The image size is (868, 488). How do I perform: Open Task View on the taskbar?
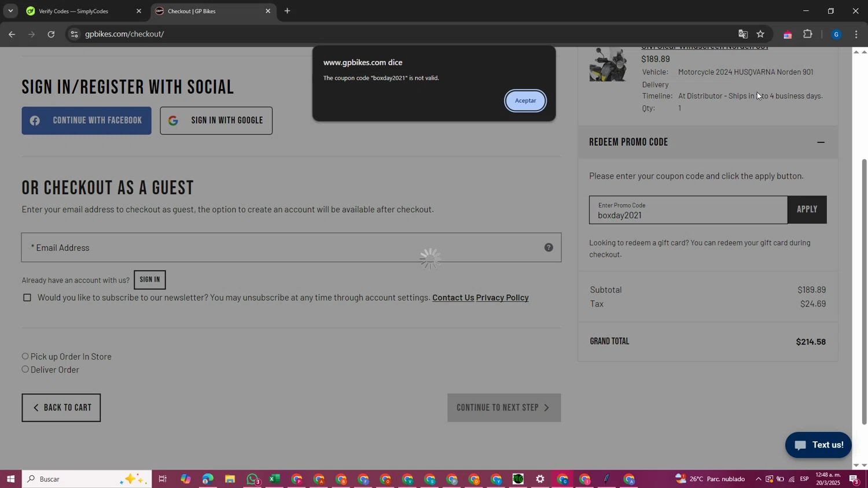pyautogui.click(x=163, y=479)
